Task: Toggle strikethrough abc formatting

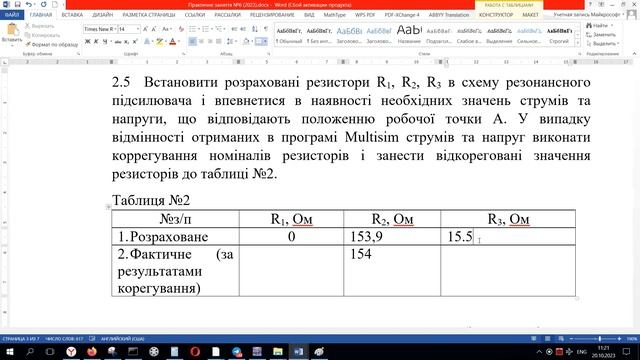Action: 118,42
